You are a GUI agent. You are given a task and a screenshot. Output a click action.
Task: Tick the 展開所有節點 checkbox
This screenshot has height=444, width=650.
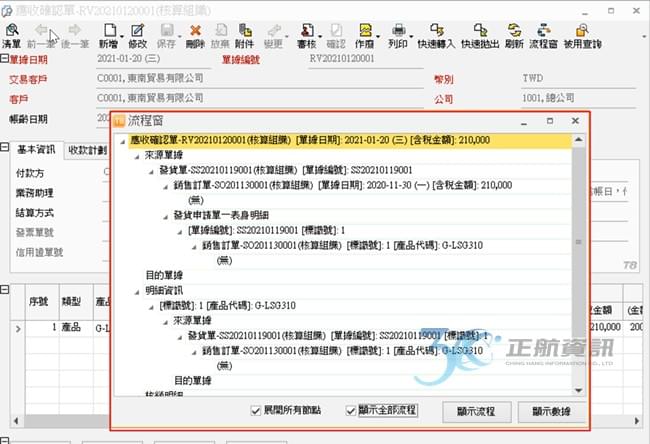(x=255, y=411)
